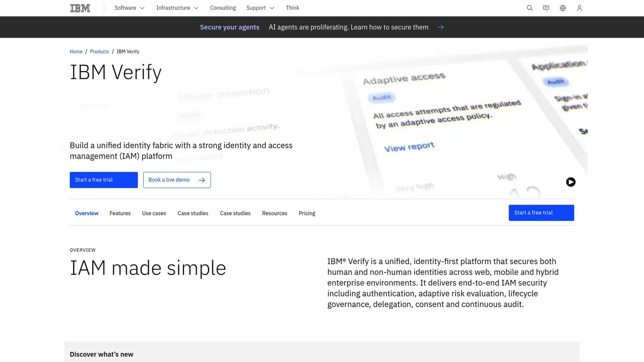The image size is (644, 362).
Task: Click Start a free trial in hero
Action: pos(104,180)
